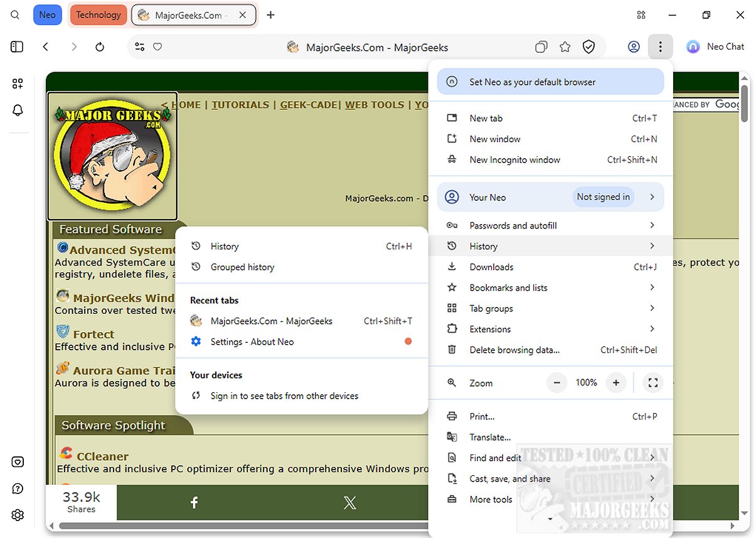Click the GEEK-CADE navigation link
The width and height of the screenshot is (756, 538).
click(309, 105)
